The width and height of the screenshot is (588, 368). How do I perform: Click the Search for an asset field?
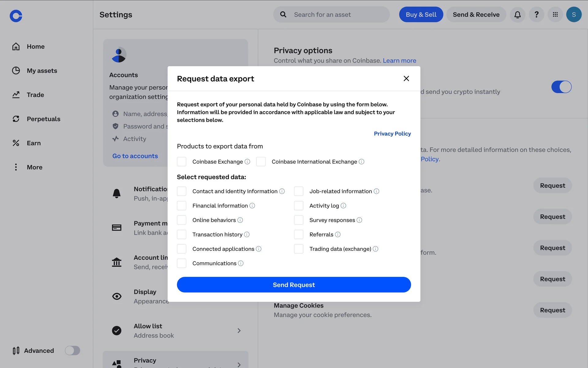[x=337, y=15]
